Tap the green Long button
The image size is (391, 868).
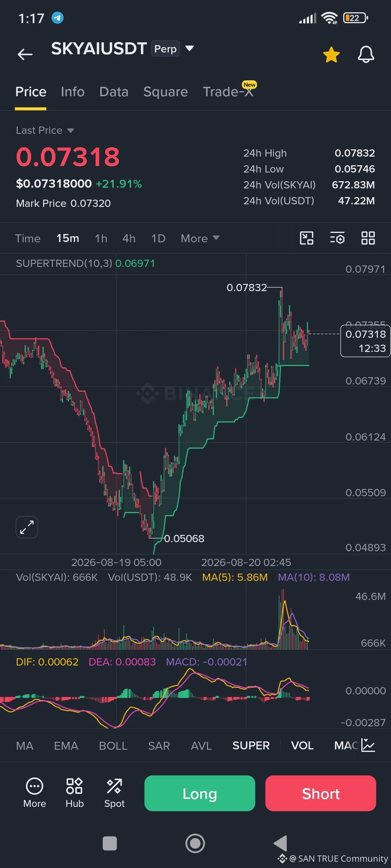pos(200,793)
